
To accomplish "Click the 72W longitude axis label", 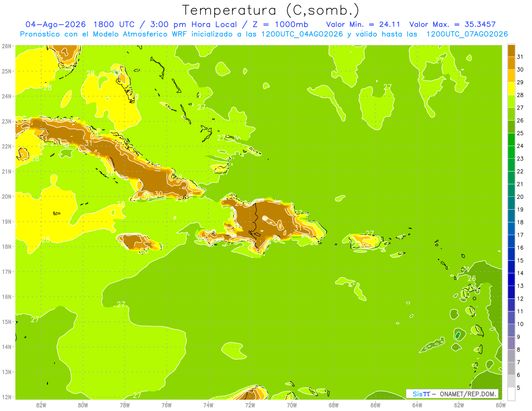I will click(250, 405).
